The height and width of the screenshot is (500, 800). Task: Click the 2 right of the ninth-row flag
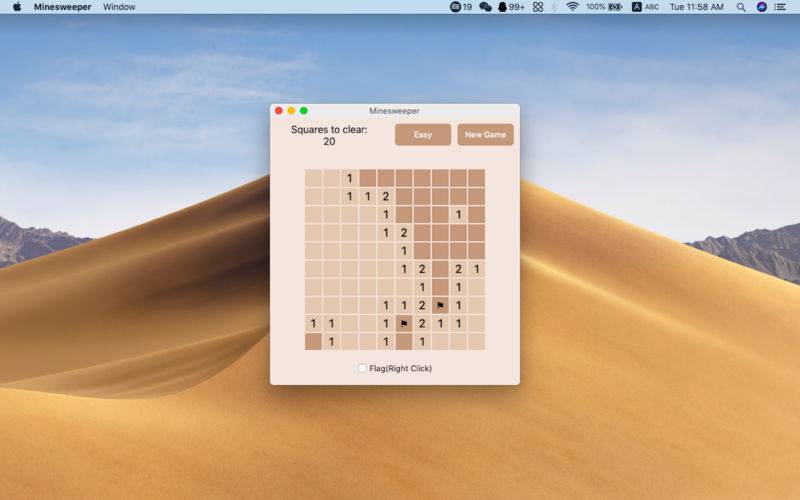pos(422,323)
